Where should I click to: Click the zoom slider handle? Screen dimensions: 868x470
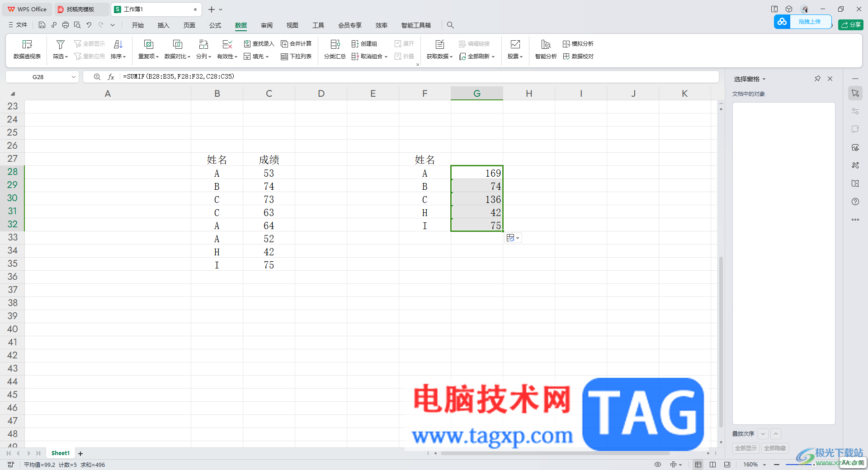[x=814, y=465]
